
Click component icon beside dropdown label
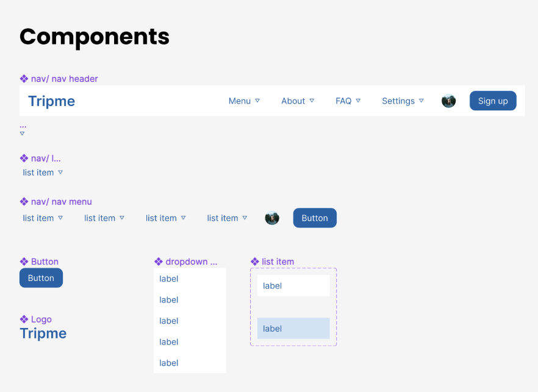[159, 262]
